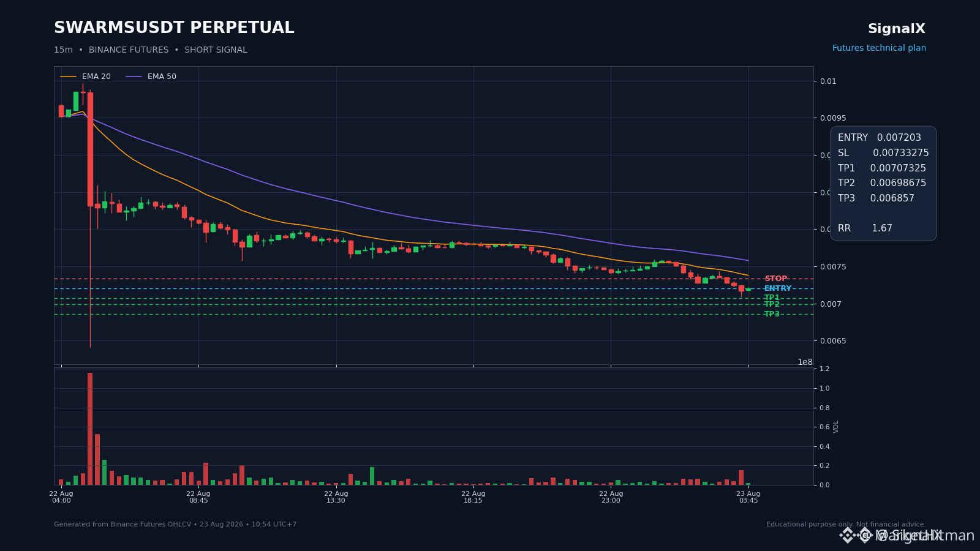Select the 15m BINANCE FUTURES SHORT SIGNAL subtitle
Screen dimensions: 980x551
151,50
